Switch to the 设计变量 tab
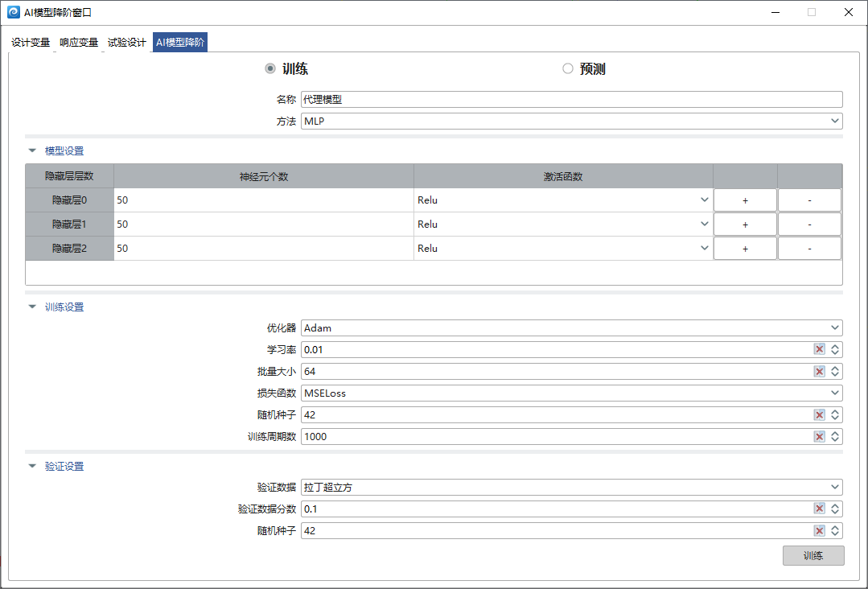868x589 pixels. [31, 43]
